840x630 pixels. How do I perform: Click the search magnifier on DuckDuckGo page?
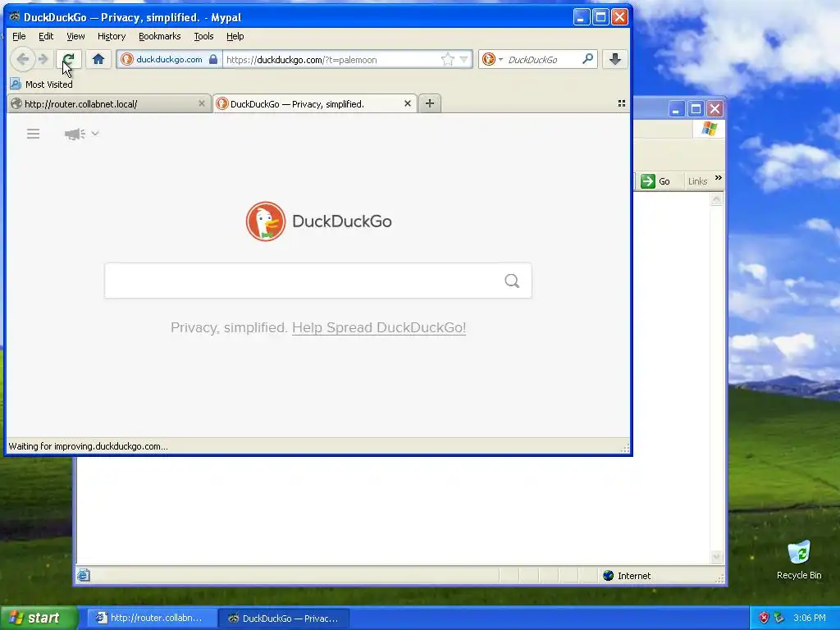tap(512, 281)
